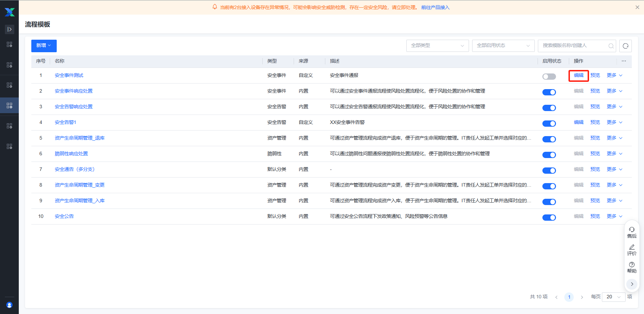Expand 更多 menu for 安全事件测试 row

coord(614,75)
